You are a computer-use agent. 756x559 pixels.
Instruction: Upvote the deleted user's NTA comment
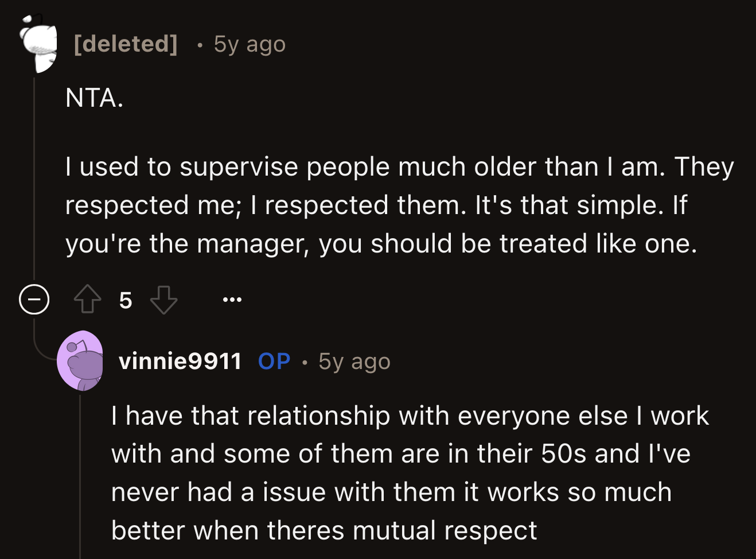coord(86,299)
